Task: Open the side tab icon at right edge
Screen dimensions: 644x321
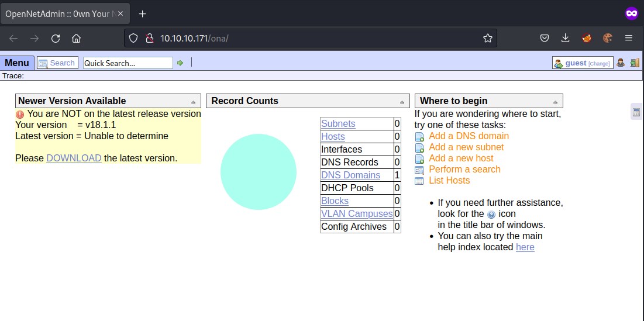Action: pyautogui.click(x=636, y=112)
